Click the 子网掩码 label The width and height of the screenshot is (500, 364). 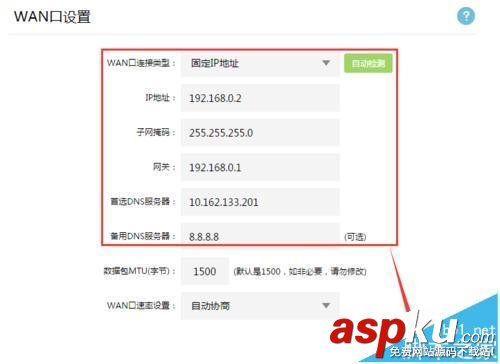pos(156,132)
